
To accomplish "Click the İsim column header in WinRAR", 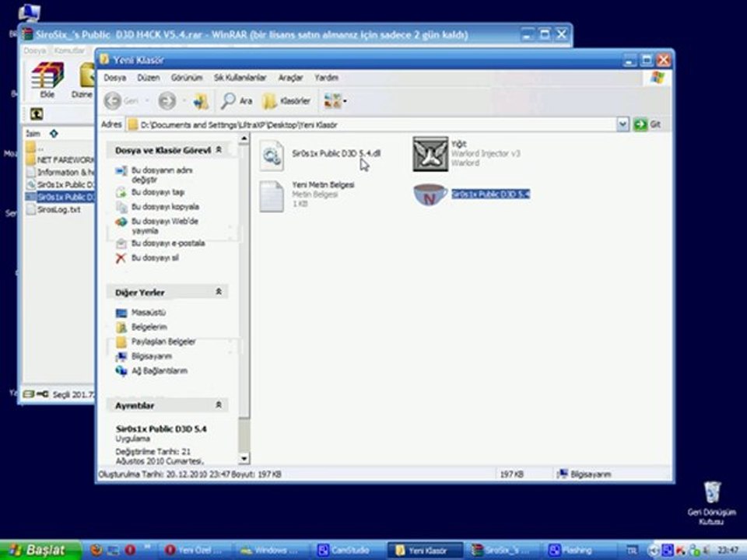I will pos(33,134).
